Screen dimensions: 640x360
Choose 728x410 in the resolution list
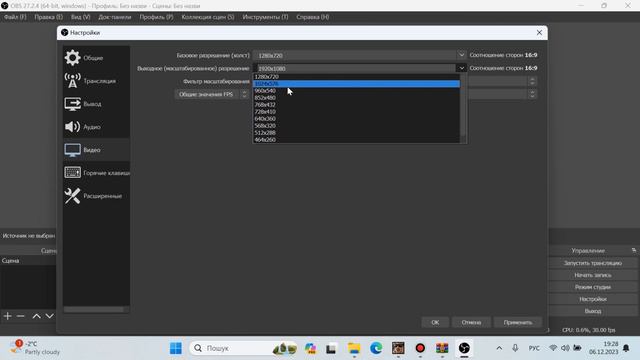(356, 111)
